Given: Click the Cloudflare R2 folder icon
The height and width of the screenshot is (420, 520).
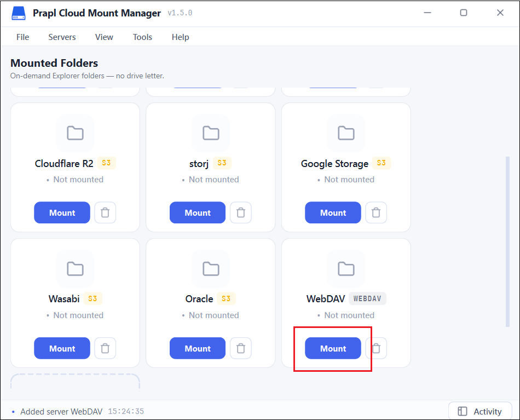Looking at the screenshot, I should tap(76, 133).
